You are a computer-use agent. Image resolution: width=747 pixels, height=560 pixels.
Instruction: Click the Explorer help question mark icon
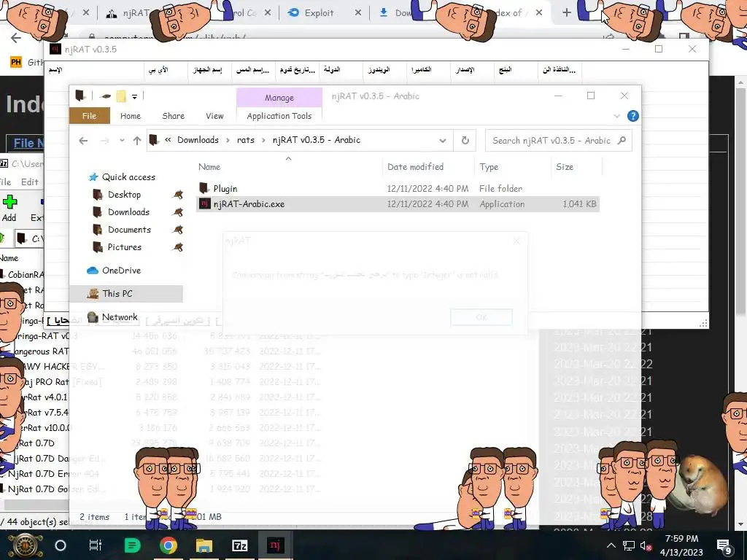(x=632, y=116)
